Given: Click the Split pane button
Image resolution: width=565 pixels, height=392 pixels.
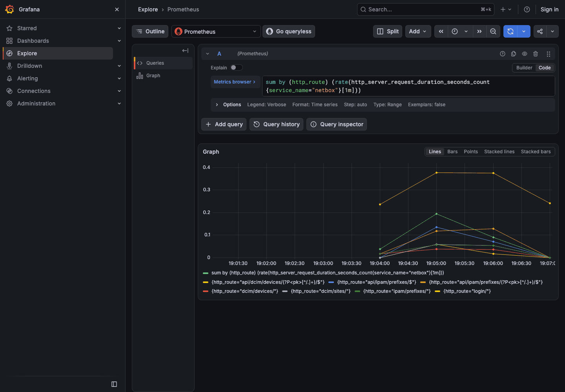Looking at the screenshot, I should pyautogui.click(x=388, y=31).
